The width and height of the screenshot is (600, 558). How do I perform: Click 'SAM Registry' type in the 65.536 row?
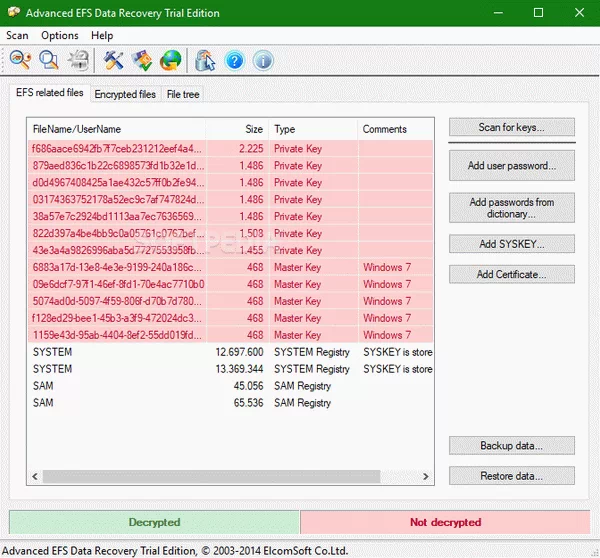tap(302, 403)
